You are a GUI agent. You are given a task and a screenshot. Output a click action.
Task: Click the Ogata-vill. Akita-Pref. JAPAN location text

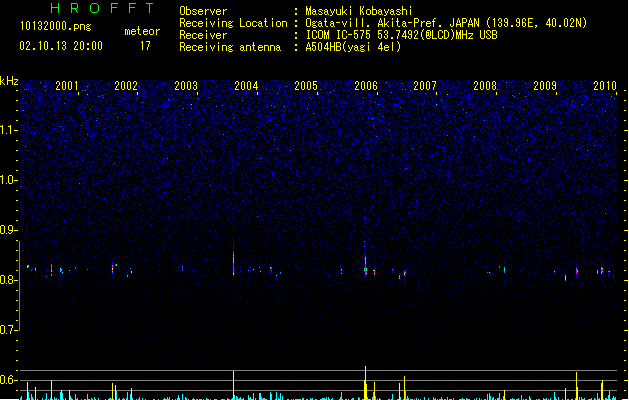[x=446, y=23]
